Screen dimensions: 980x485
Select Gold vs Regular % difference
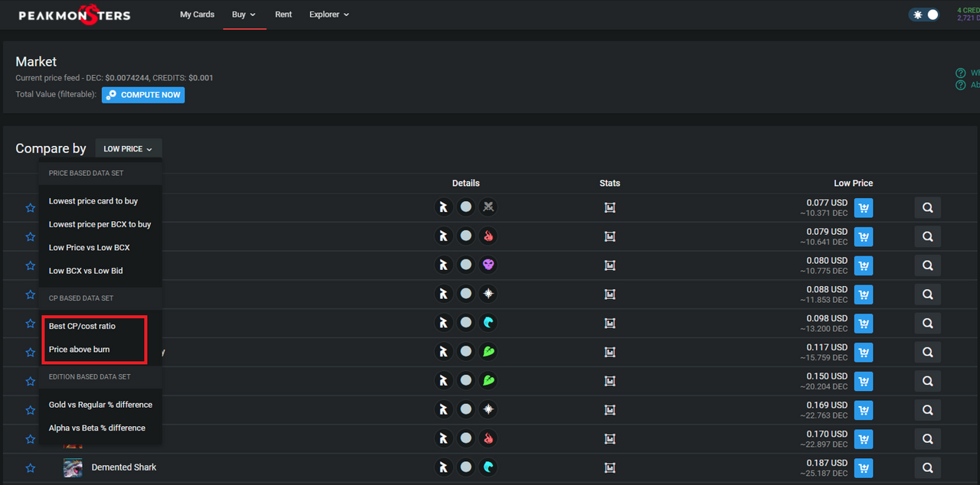click(x=100, y=405)
